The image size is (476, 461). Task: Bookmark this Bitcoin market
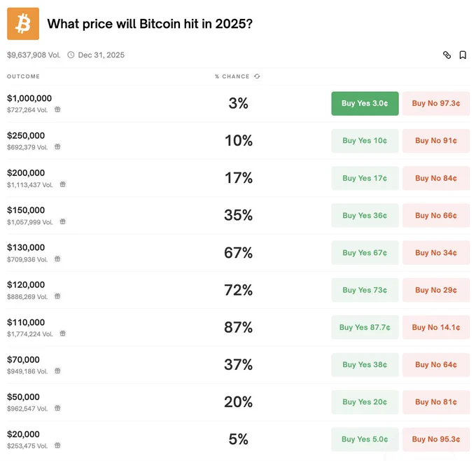[463, 55]
